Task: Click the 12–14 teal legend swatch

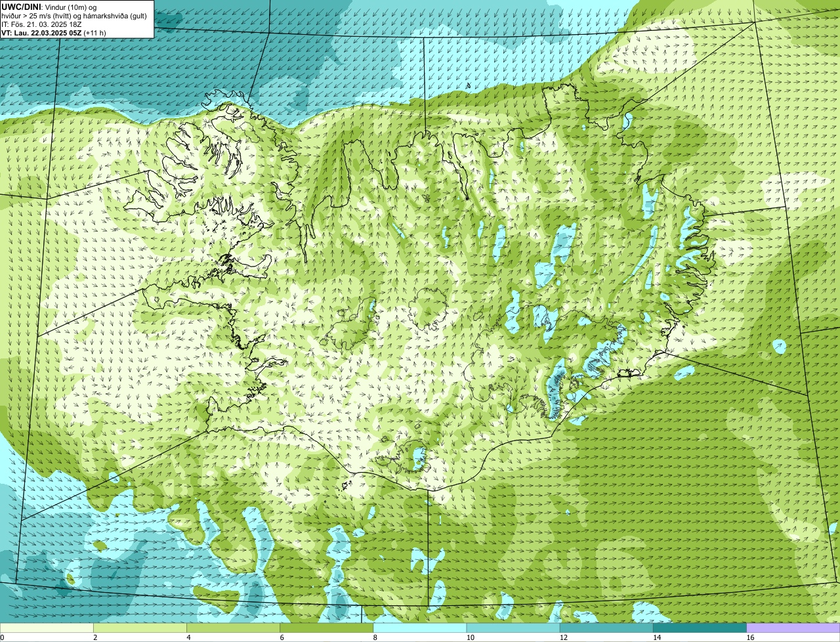Action: [606, 628]
